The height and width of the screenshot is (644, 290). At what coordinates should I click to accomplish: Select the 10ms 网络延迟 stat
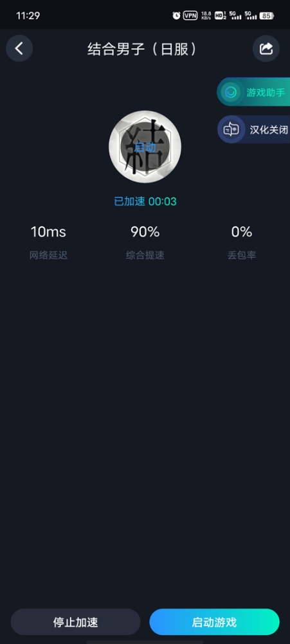[48, 243]
